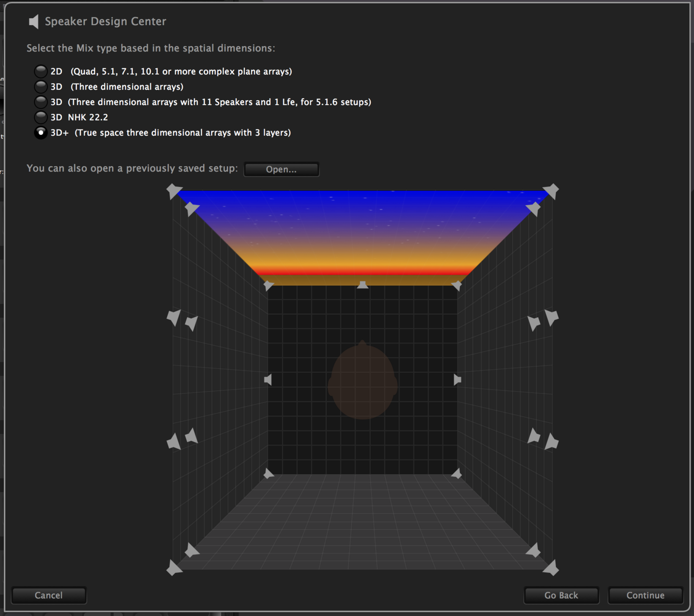Click the Speaker Design Center speaker icon
694x616 pixels.
(33, 21)
